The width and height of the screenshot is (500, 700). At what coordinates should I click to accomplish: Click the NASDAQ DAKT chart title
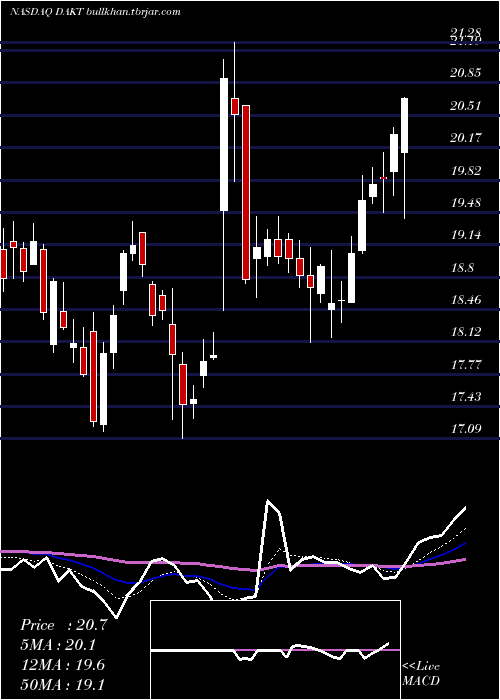coord(95,12)
